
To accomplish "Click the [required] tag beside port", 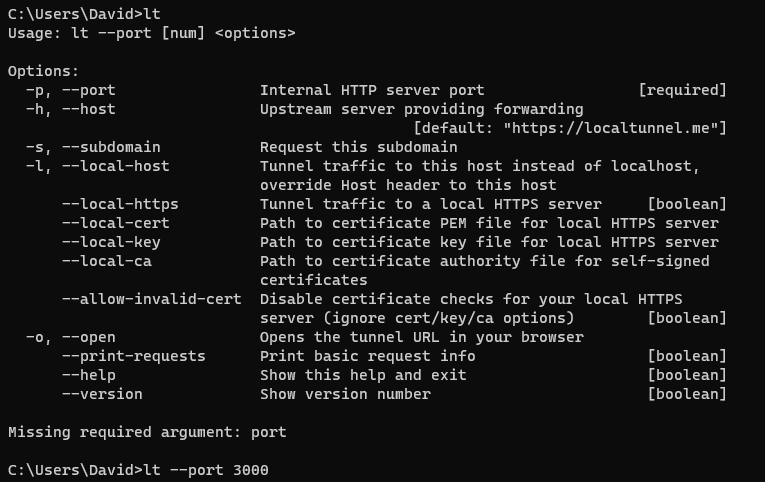I will click(682, 90).
